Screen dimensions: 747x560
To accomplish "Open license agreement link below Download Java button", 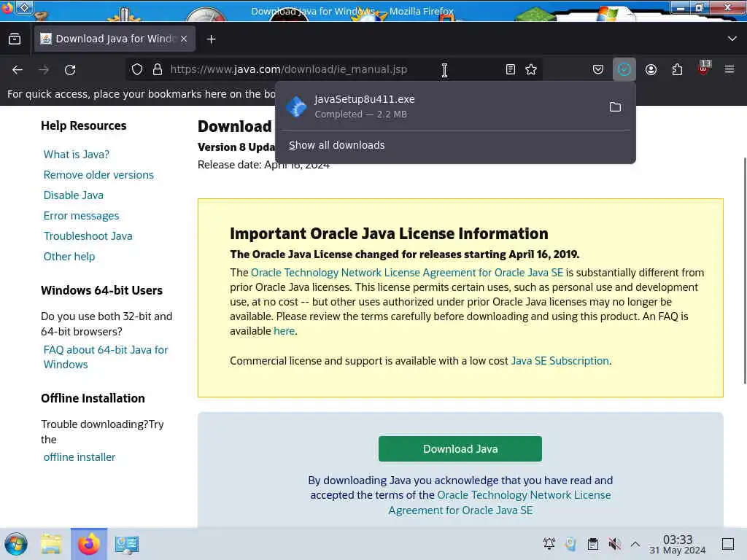I will click(x=500, y=502).
